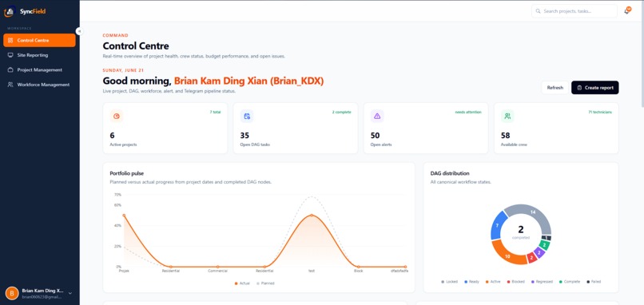Click the Active projects card icon

[x=117, y=116]
